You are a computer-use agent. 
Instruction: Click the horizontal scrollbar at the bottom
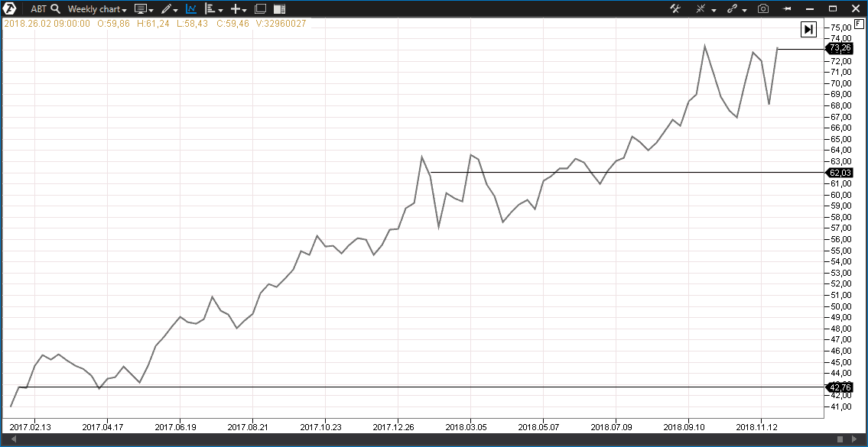tap(428, 439)
